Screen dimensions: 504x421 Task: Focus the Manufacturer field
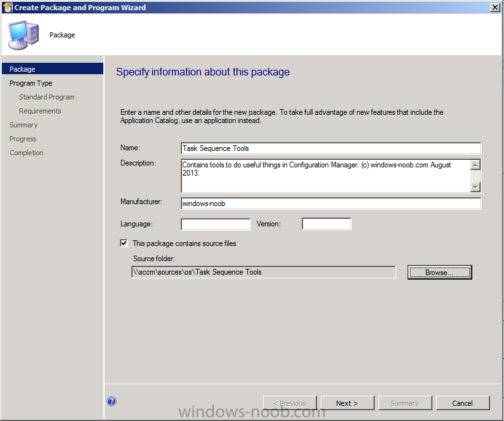331,204
